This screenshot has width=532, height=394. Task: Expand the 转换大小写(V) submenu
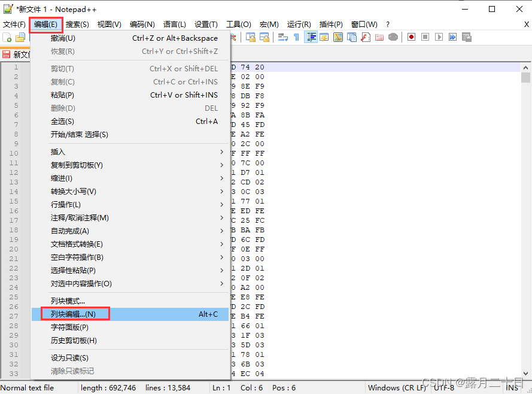[x=130, y=192]
